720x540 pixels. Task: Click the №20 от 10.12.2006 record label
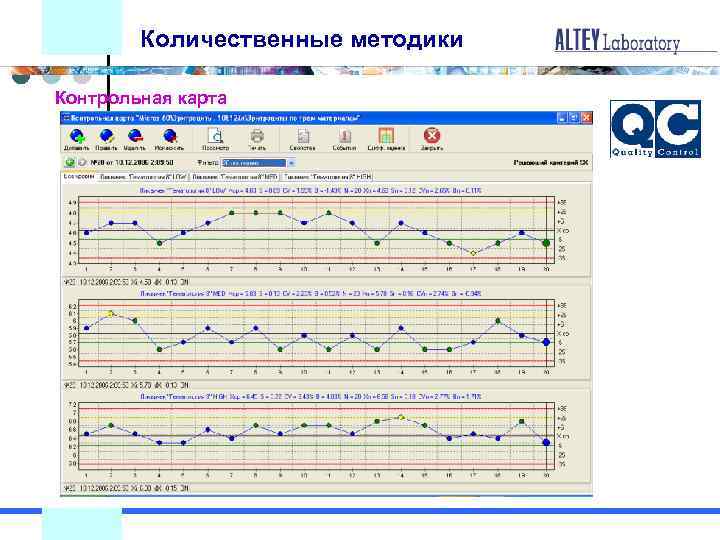[x=132, y=163]
